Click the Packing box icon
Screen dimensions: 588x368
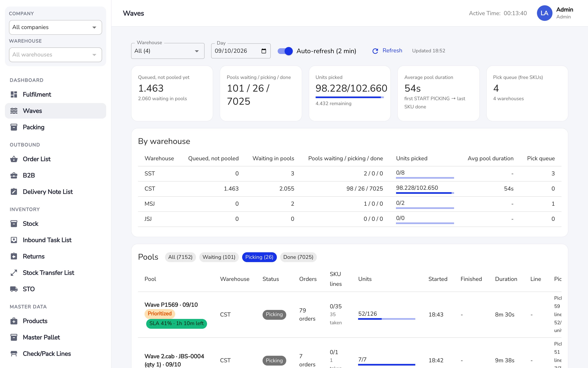click(x=14, y=127)
